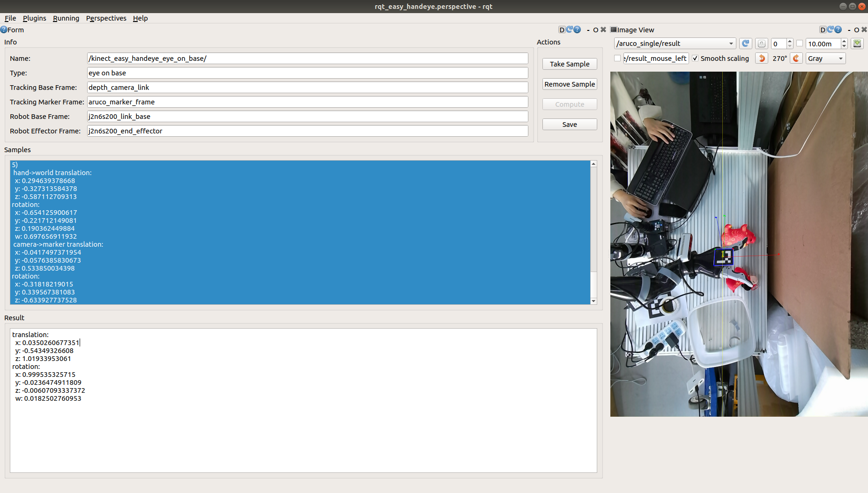Click the Robot Effector Frame field
Screen dimensions: 868x493
tap(307, 131)
